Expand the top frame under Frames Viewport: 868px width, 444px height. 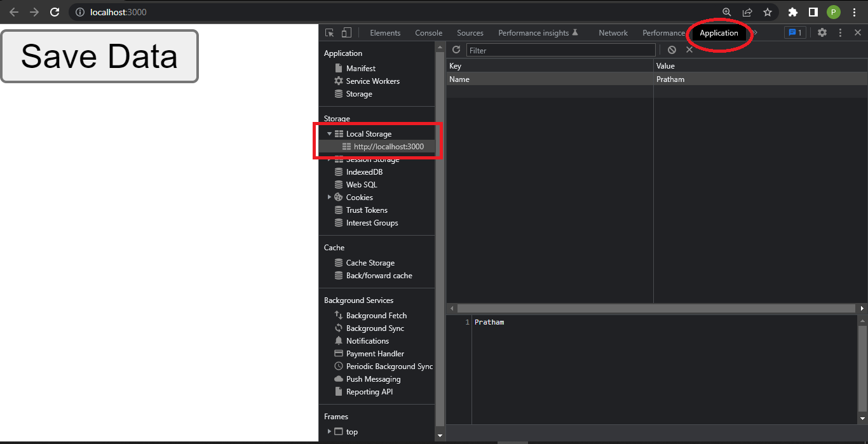(x=330, y=431)
